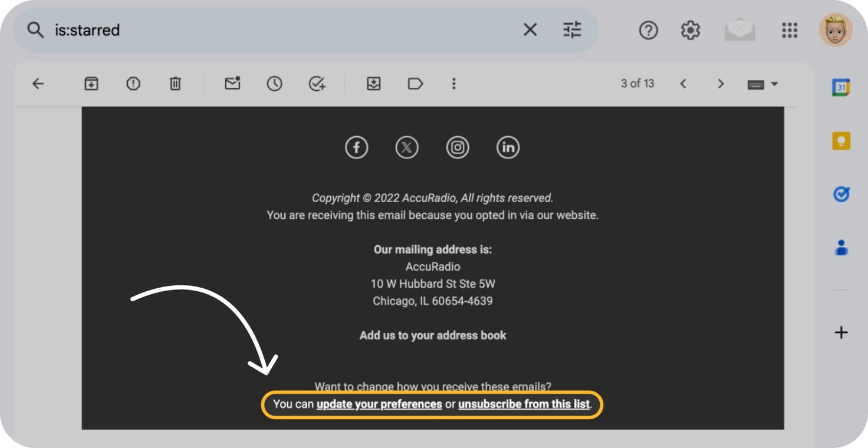The image size is (868, 448).
Task: Click the unsubscribe from this list link
Action: point(524,404)
